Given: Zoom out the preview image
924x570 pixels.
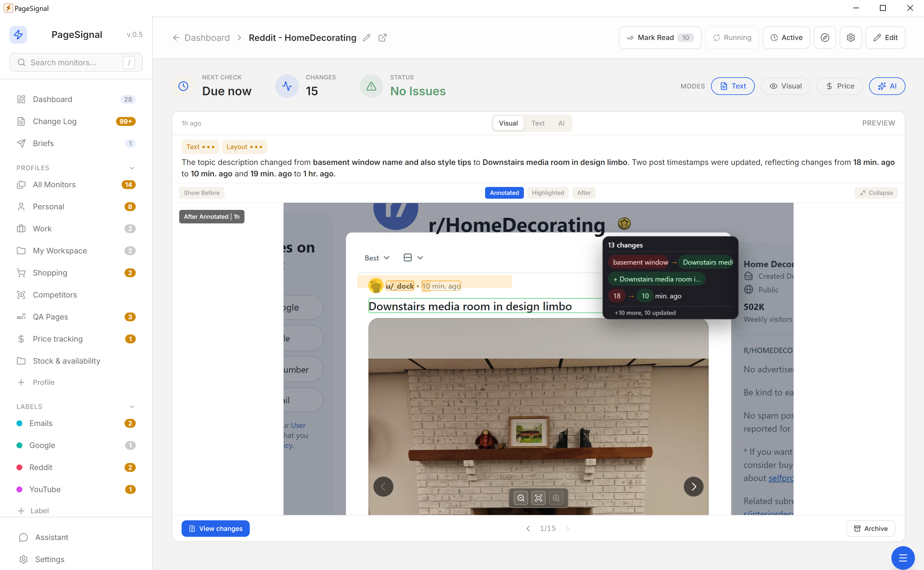Looking at the screenshot, I should [521, 498].
